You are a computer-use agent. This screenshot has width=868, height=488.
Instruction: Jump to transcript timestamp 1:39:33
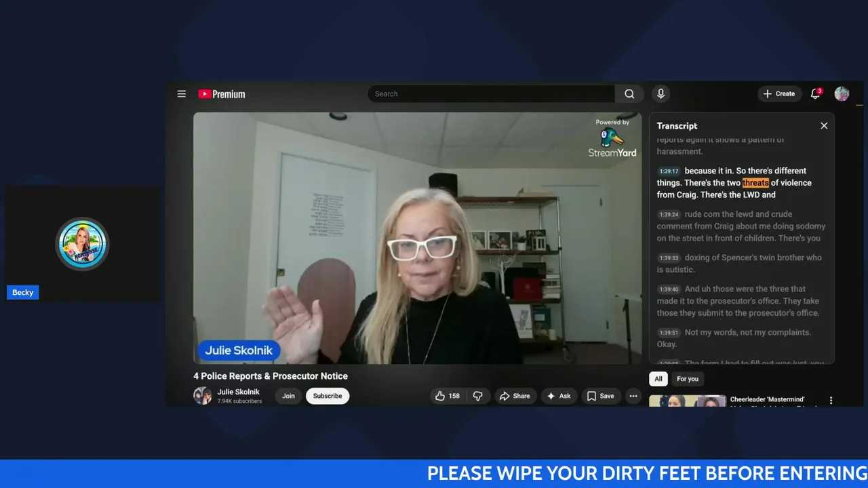click(669, 258)
